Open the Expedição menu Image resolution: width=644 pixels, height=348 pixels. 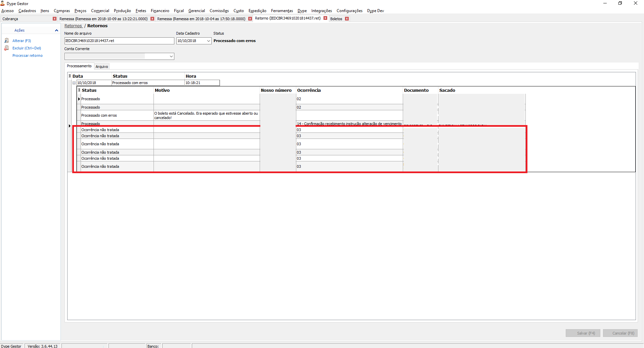[257, 11]
